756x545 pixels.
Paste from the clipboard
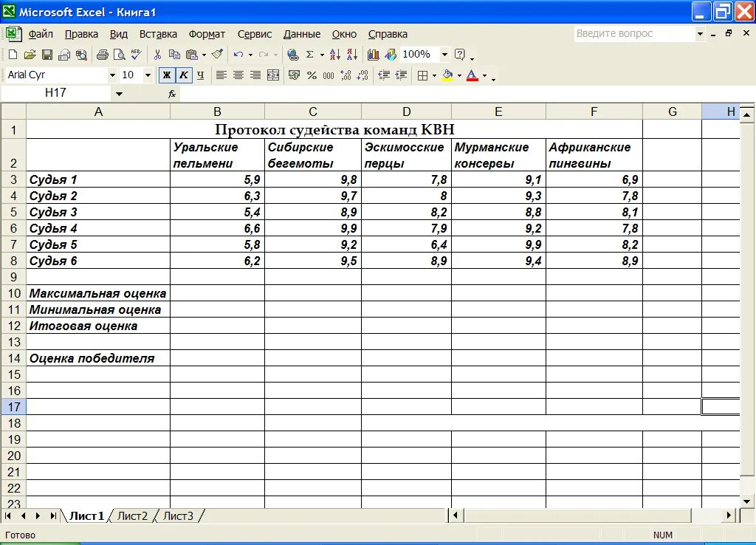[x=192, y=55]
